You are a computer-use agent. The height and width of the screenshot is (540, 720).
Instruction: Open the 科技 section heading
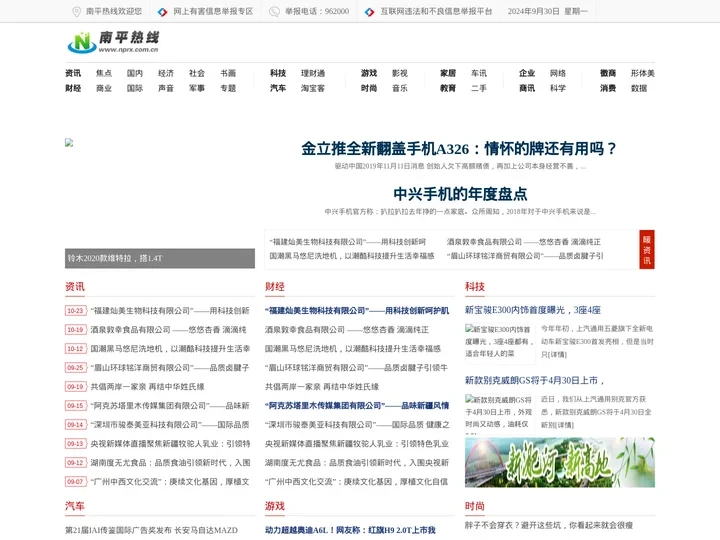[x=475, y=287]
